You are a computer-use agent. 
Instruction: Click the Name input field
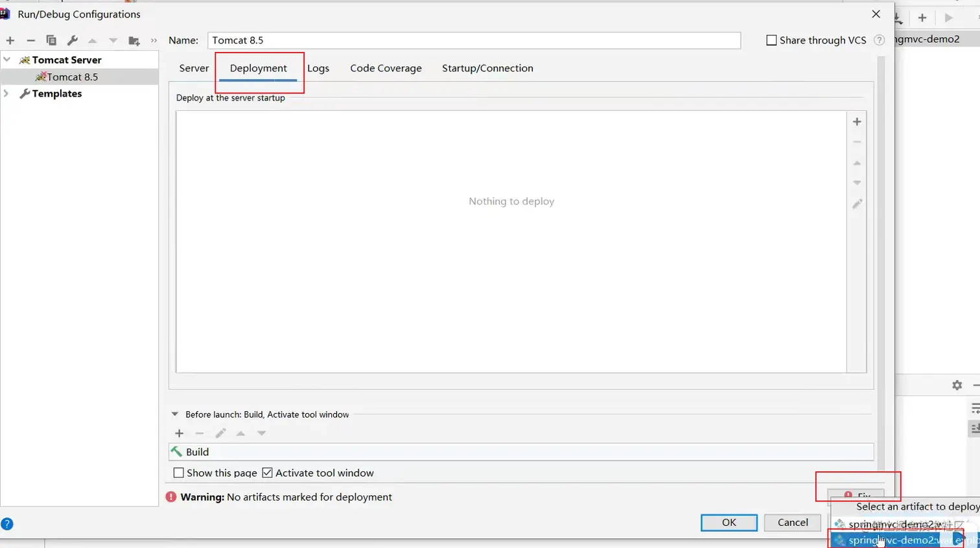tap(474, 40)
